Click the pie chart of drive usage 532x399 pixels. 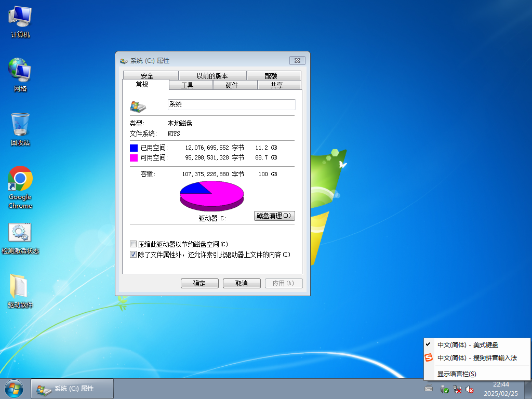coord(211,195)
